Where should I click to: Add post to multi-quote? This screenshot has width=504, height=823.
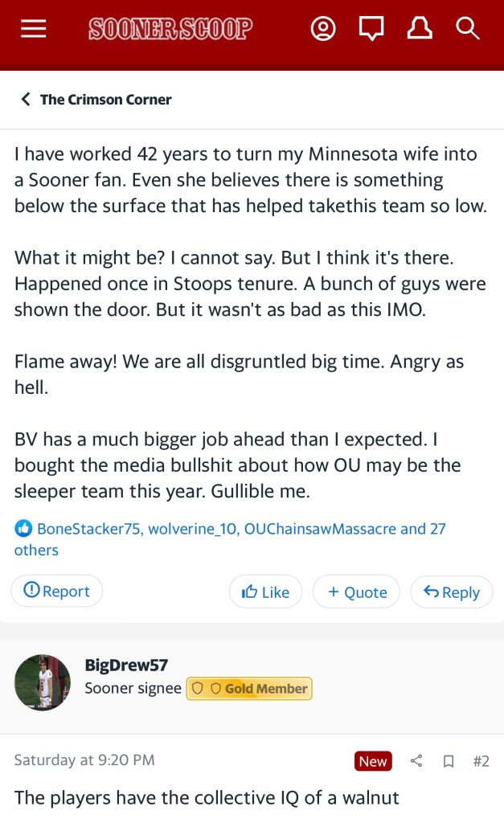357,592
